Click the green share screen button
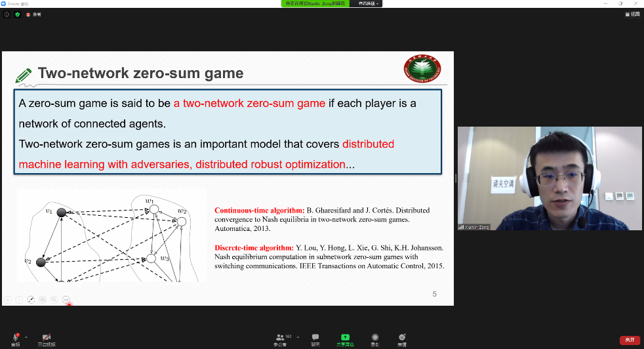Viewport: 644px width, 349px height. (x=345, y=338)
